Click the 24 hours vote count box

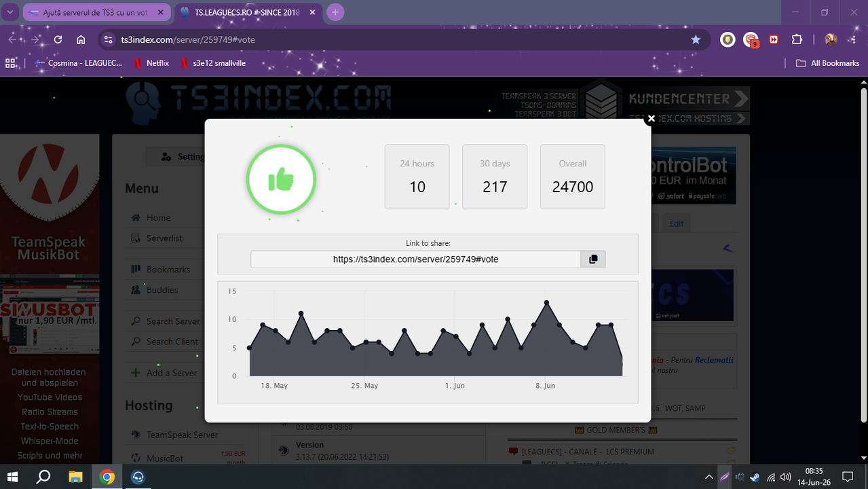[417, 177]
